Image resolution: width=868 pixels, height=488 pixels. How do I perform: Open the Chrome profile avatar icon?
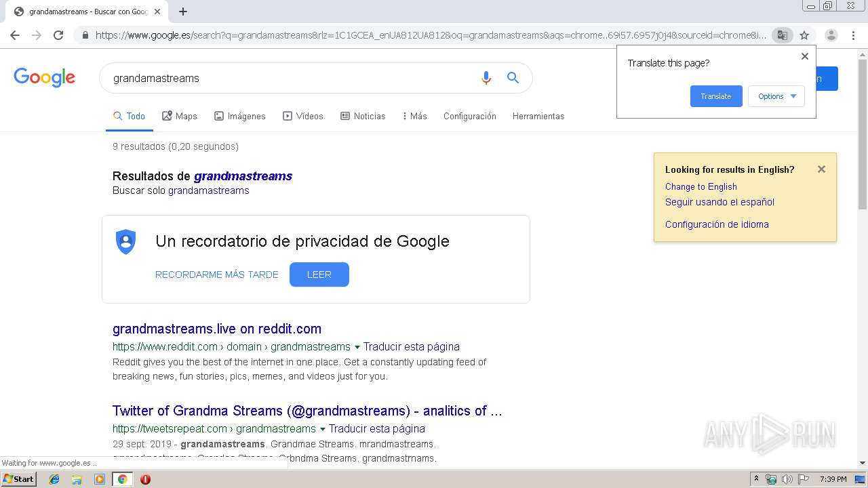[831, 35]
